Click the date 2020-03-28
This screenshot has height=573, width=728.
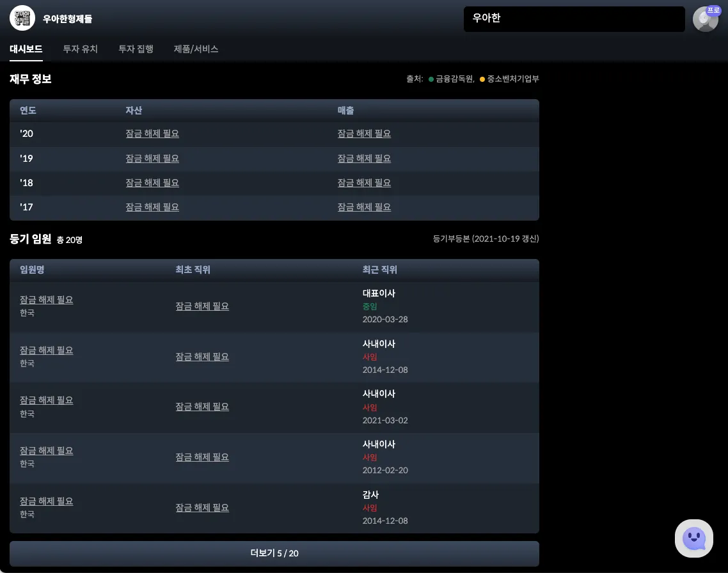[x=385, y=319]
